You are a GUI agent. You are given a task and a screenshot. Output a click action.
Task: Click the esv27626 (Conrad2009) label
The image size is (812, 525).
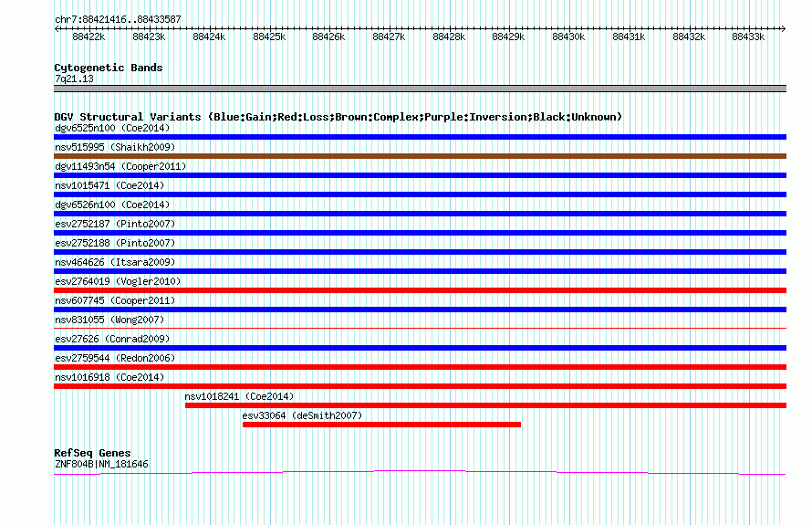[112, 339]
